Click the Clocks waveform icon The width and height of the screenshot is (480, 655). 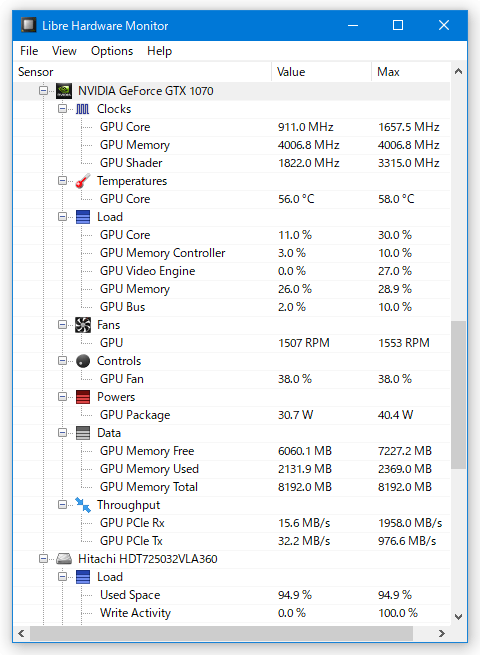click(83, 109)
